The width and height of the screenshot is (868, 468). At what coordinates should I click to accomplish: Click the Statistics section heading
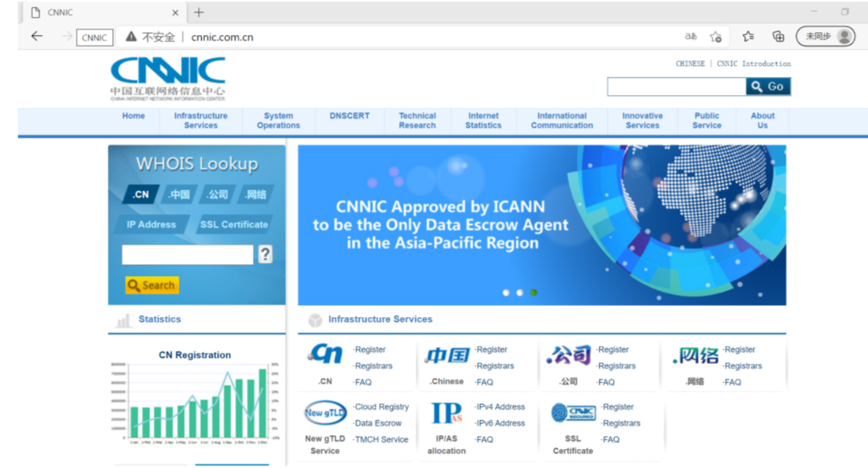pos(159,319)
